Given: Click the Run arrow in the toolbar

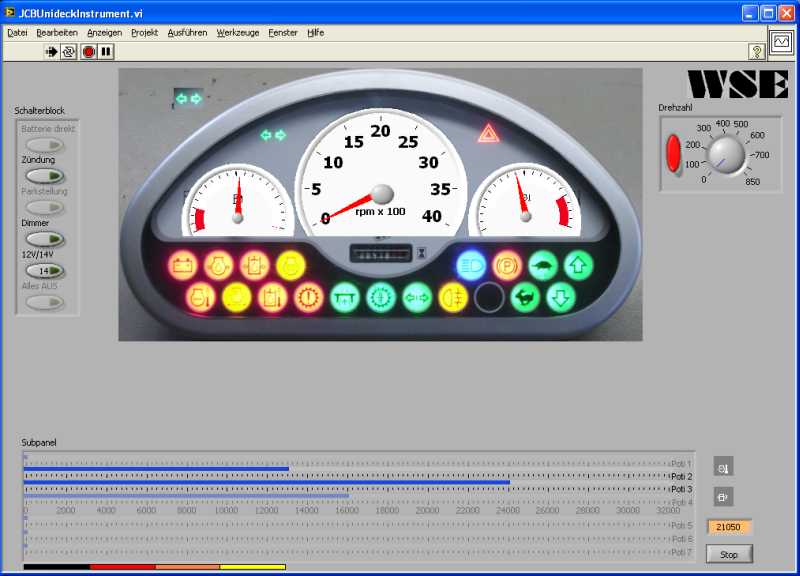Looking at the screenshot, I should point(51,52).
